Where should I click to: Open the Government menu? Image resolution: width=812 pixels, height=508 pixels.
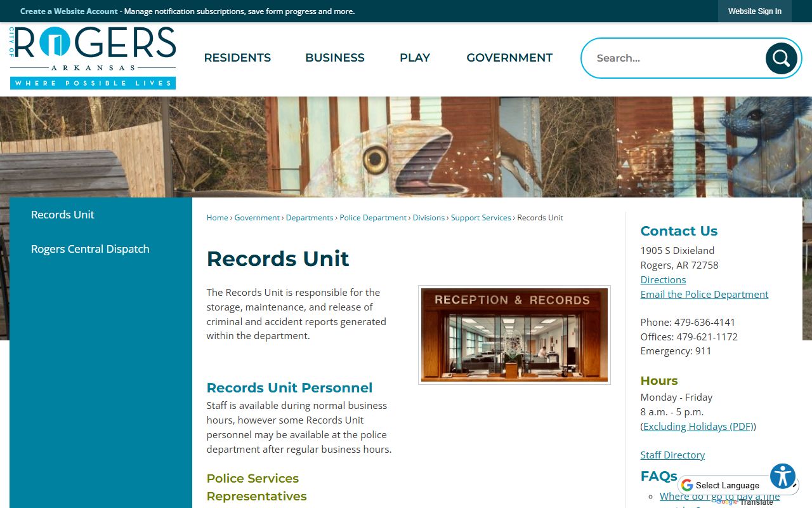[509, 58]
